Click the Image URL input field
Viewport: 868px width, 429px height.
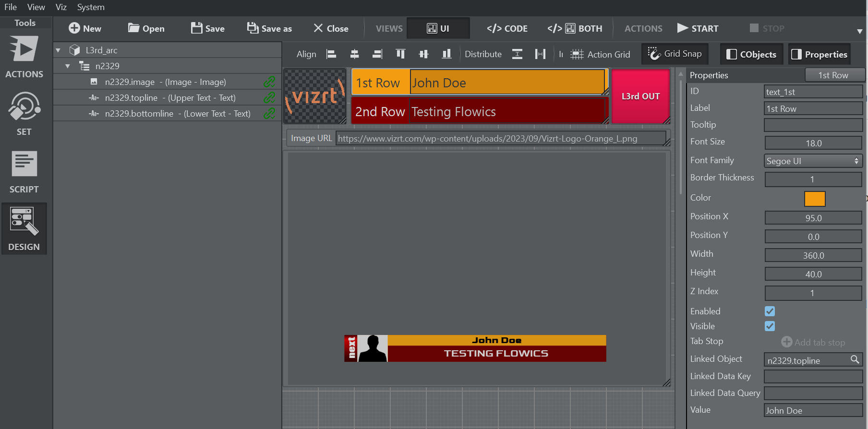pos(499,139)
